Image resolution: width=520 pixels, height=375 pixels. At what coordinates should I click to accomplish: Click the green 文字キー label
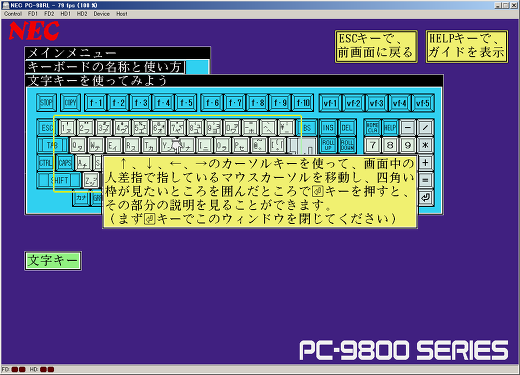click(53, 261)
